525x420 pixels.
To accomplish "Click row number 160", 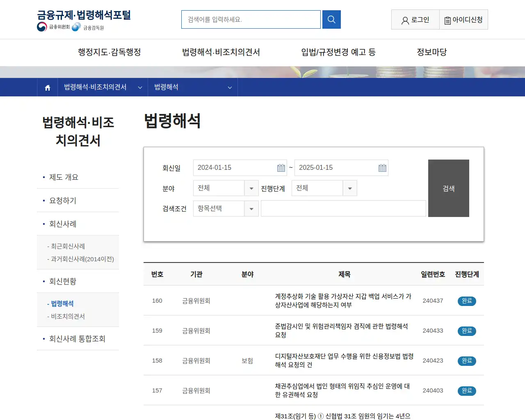I will point(157,301).
